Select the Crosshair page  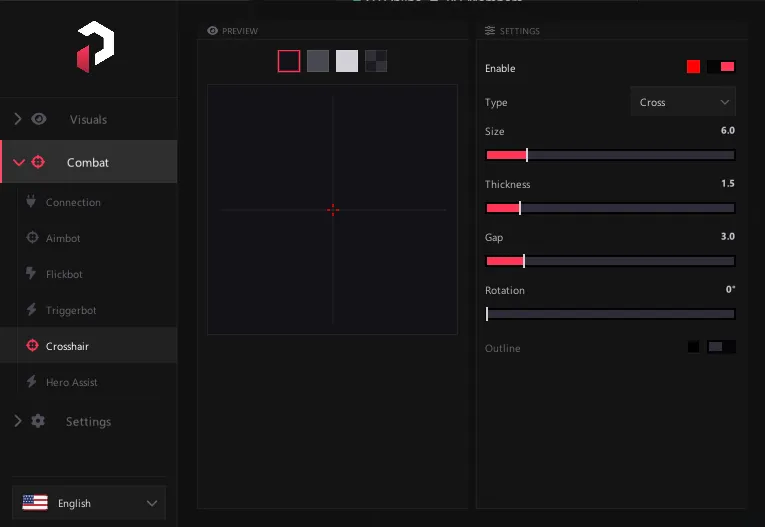point(89,345)
